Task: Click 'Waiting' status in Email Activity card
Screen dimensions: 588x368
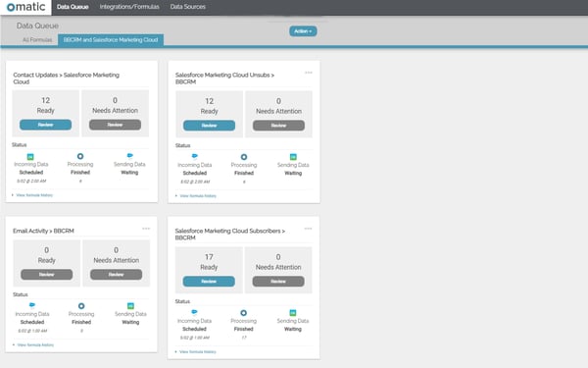Action: 130,322
